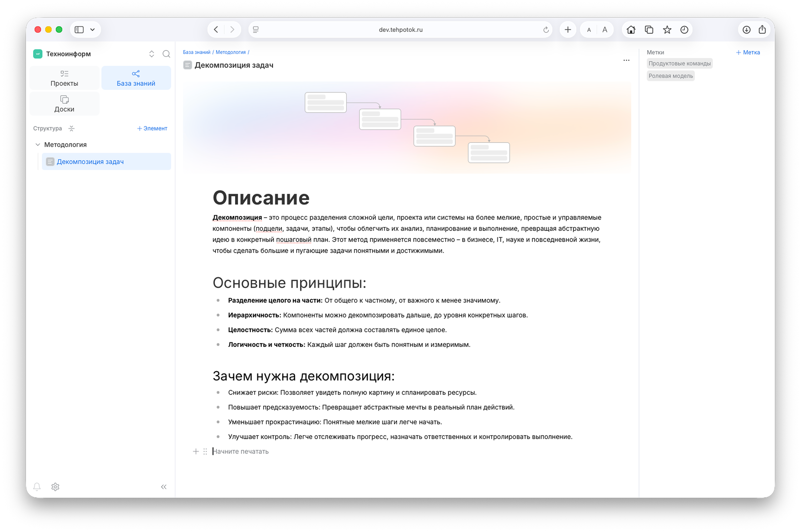The width and height of the screenshot is (801, 532).
Task: Collapse the sidebar with the double chevron
Action: (164, 487)
